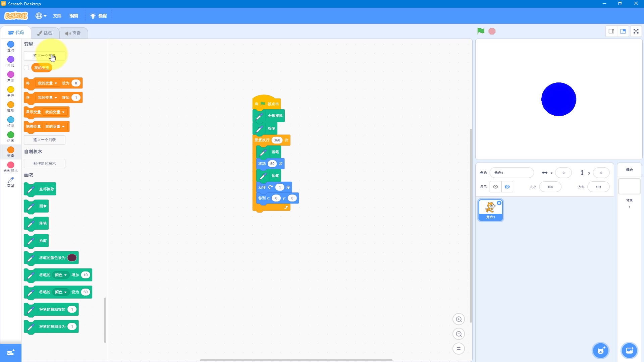Open the language globe dropdown

pos(41,16)
